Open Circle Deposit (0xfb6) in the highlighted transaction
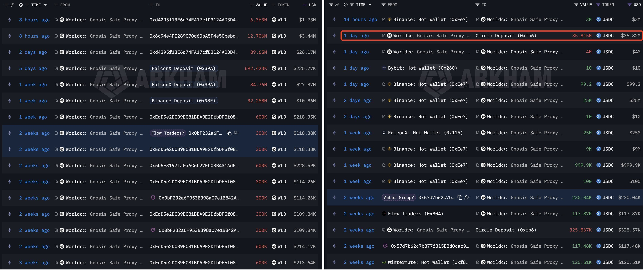The width and height of the screenshot is (644, 271). (506, 35)
